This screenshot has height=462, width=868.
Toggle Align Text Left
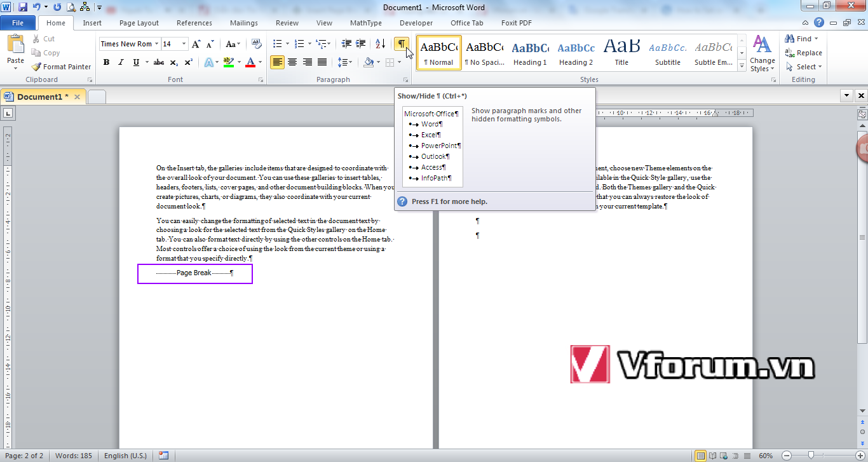pos(277,62)
